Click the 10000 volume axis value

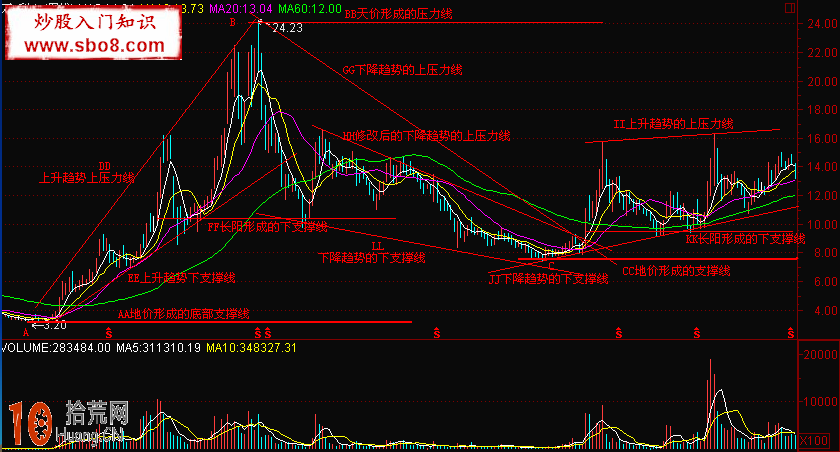click(820, 402)
